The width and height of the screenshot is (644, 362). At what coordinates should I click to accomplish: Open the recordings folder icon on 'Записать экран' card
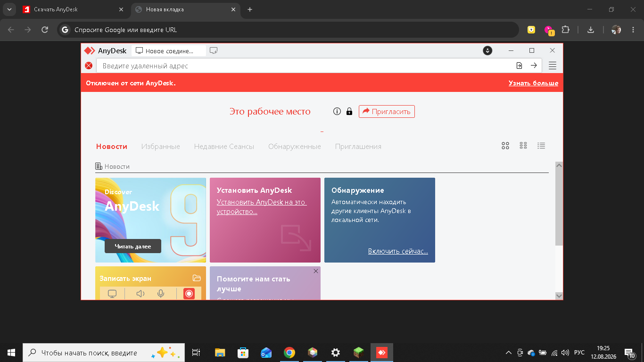coord(197,278)
